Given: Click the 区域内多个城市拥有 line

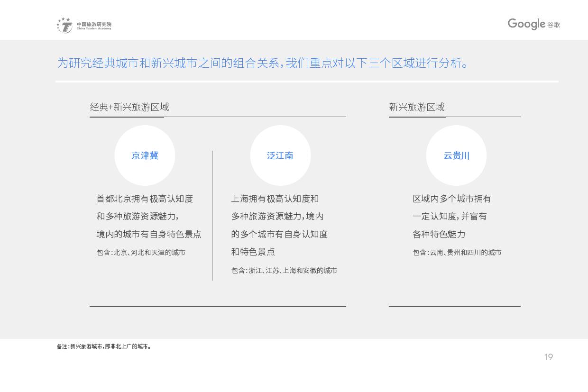Looking at the screenshot, I should click(x=451, y=199).
